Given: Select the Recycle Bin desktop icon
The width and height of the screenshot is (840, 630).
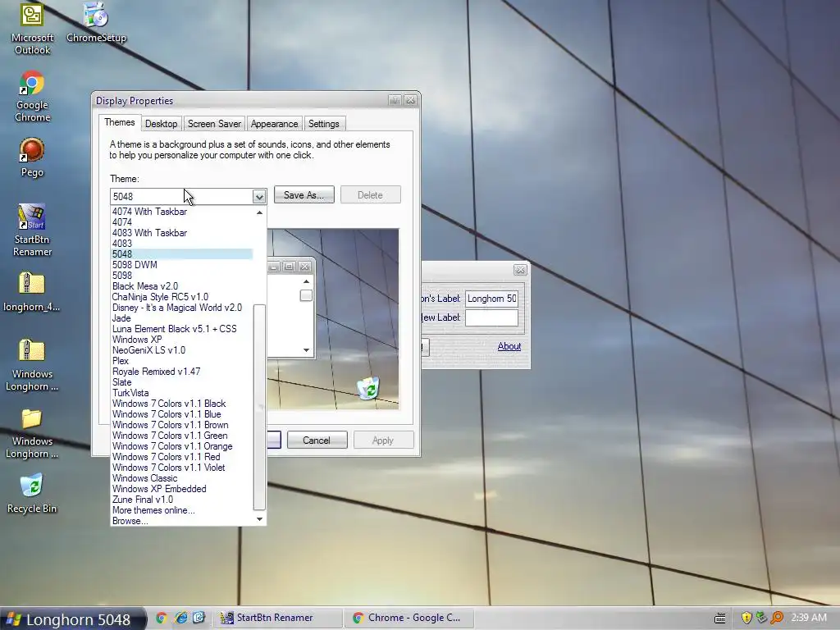Looking at the screenshot, I should [x=32, y=493].
